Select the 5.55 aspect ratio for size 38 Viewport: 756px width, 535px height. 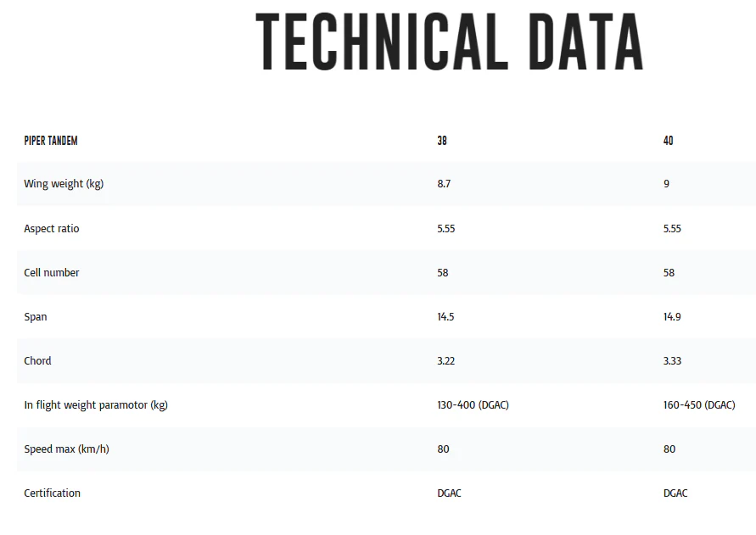[x=446, y=228]
